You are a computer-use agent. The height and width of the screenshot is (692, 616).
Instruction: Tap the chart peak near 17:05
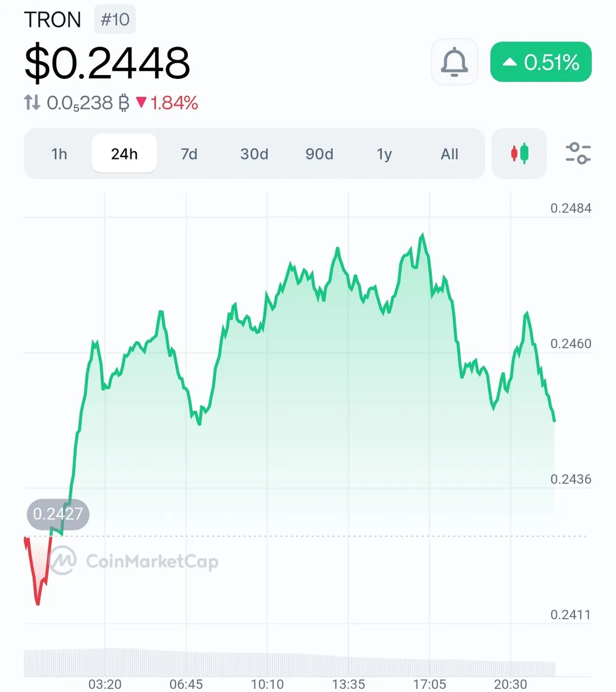(x=422, y=235)
